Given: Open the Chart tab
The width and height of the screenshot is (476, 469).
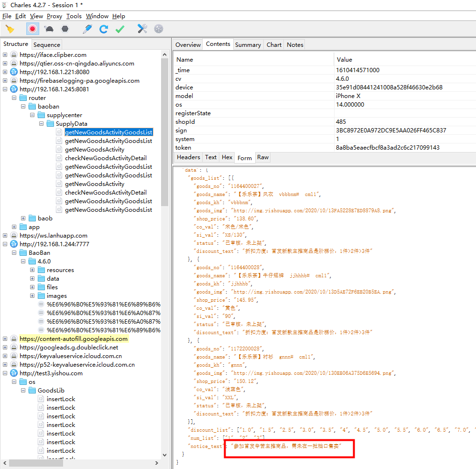Looking at the screenshot, I should [274, 44].
